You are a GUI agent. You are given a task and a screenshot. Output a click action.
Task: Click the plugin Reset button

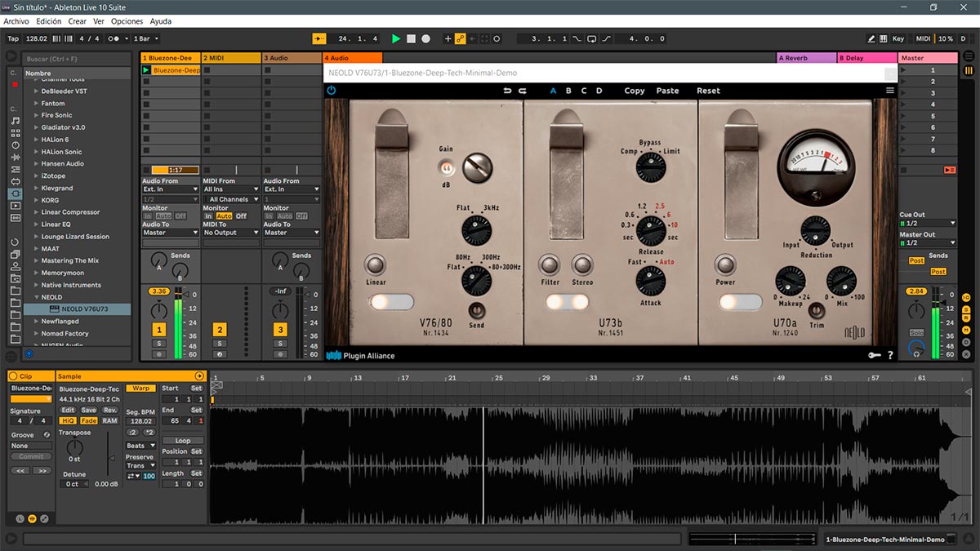point(708,91)
